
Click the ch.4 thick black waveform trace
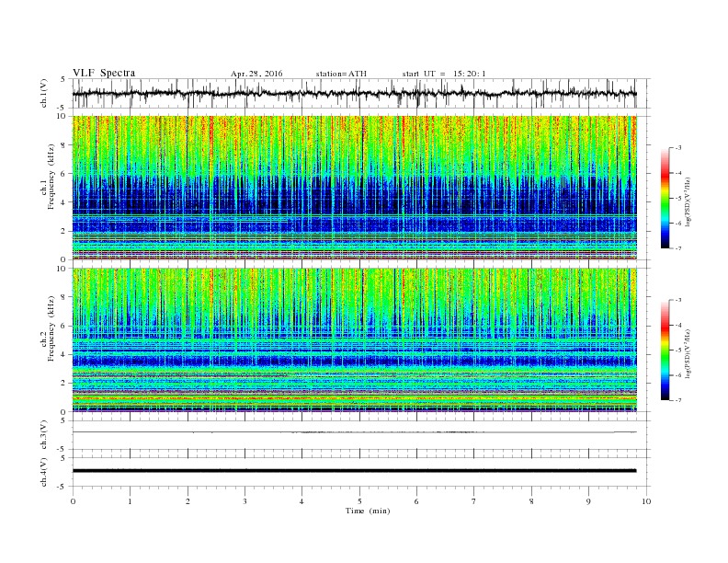354,471
